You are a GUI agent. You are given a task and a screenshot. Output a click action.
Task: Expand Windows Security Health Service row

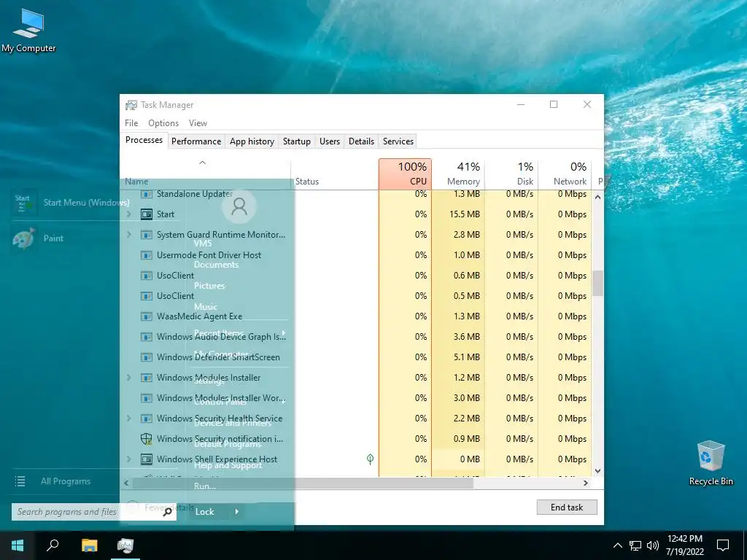[128, 419]
